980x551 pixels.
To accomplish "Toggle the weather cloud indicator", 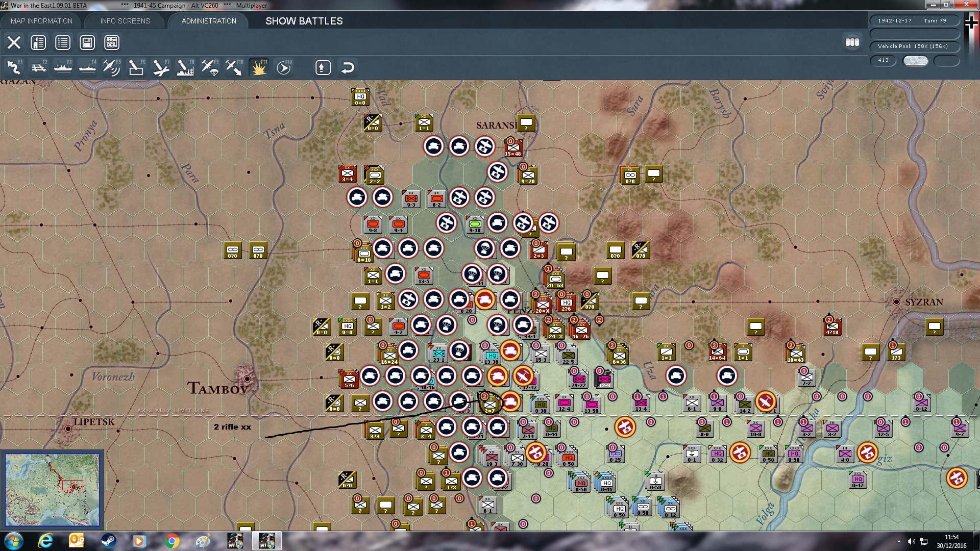I will 915,61.
